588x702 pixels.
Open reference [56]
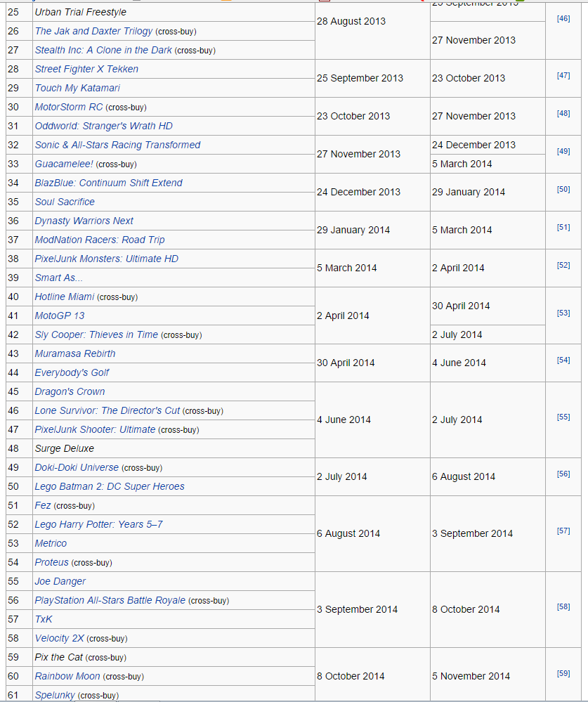(563, 474)
